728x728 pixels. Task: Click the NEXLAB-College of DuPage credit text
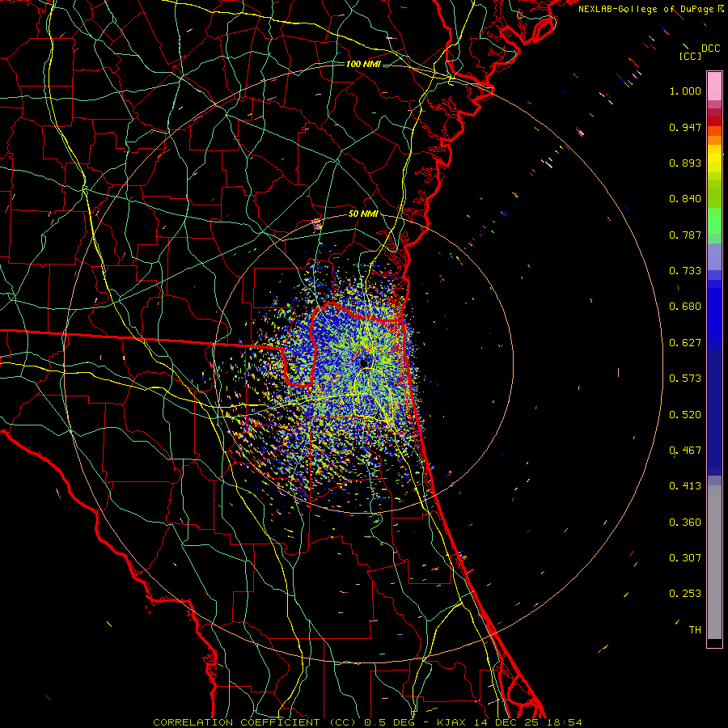tap(650, 9)
